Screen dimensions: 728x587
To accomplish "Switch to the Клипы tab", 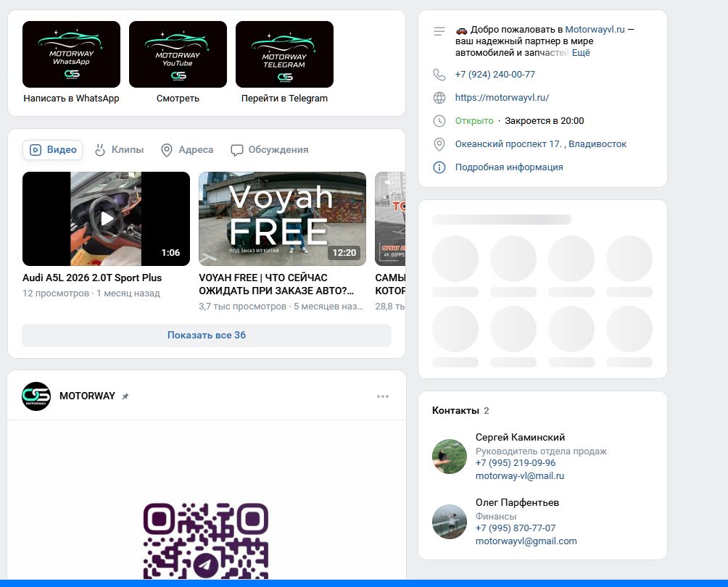I will pyautogui.click(x=120, y=150).
